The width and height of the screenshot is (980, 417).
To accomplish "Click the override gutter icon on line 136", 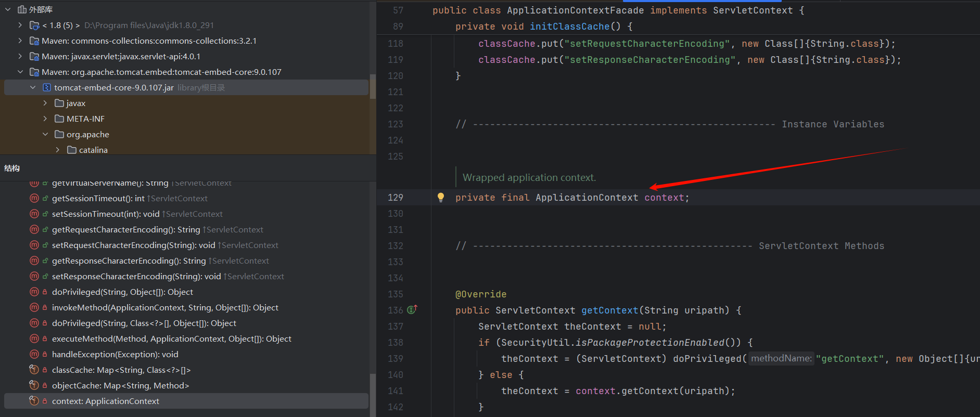I will (412, 310).
